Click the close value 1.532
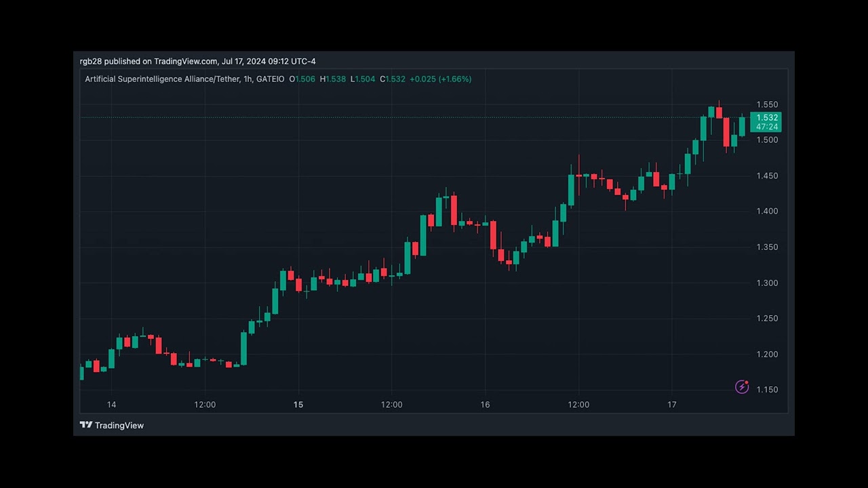The width and height of the screenshot is (868, 488). [395, 79]
